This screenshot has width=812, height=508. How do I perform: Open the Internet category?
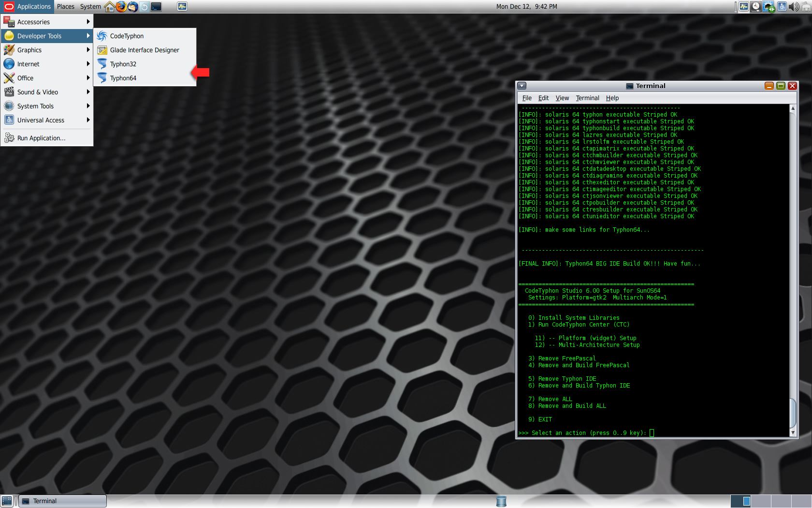47,64
